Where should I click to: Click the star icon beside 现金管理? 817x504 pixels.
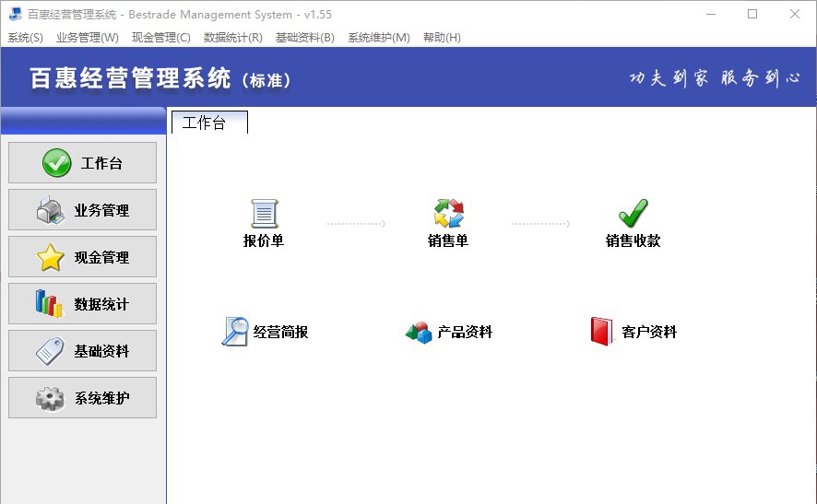pos(50,257)
